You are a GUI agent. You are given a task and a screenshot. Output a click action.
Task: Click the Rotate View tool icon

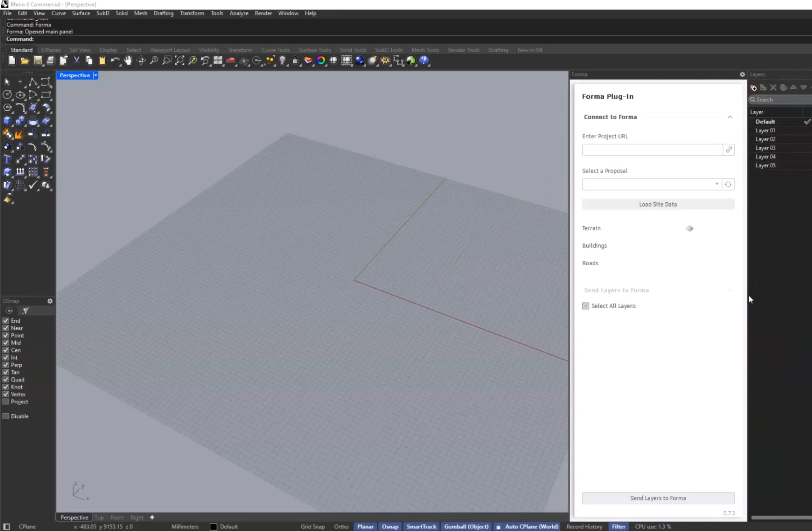[141, 61]
